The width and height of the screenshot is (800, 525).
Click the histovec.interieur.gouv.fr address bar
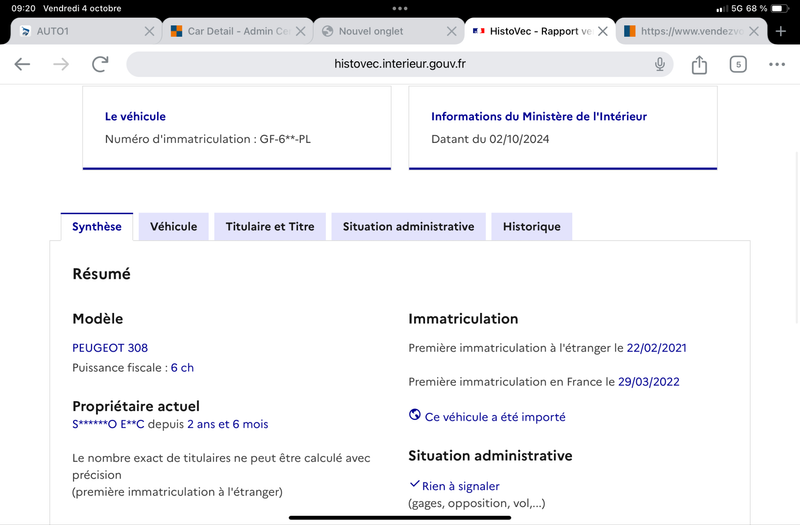[399, 64]
